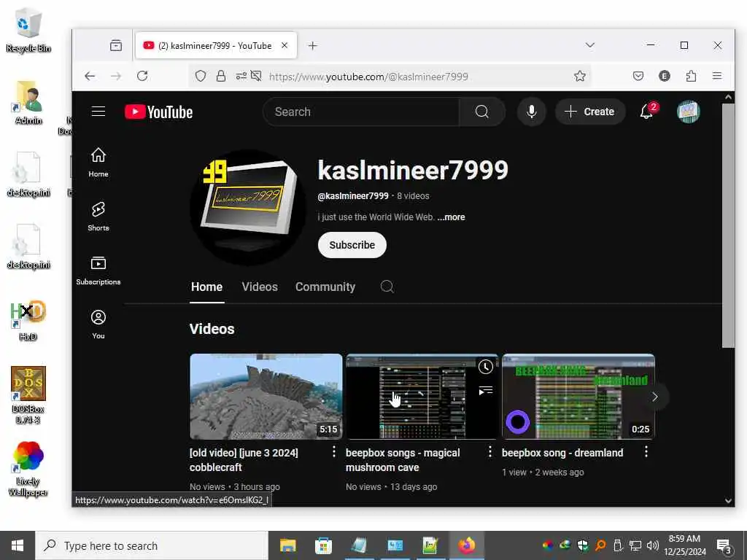Screen dimensions: 747x560
Task: Click the volume icon in system tray
Action: 653,545
